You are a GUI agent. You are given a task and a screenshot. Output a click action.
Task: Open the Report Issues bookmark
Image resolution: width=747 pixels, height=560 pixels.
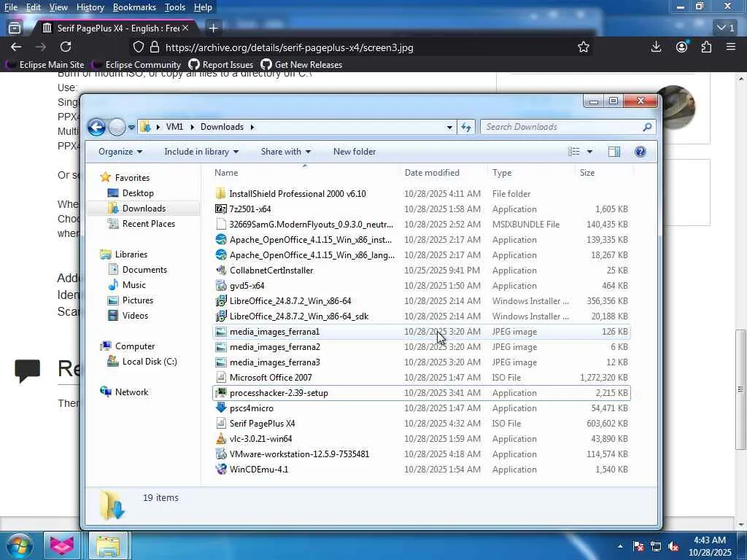point(221,65)
